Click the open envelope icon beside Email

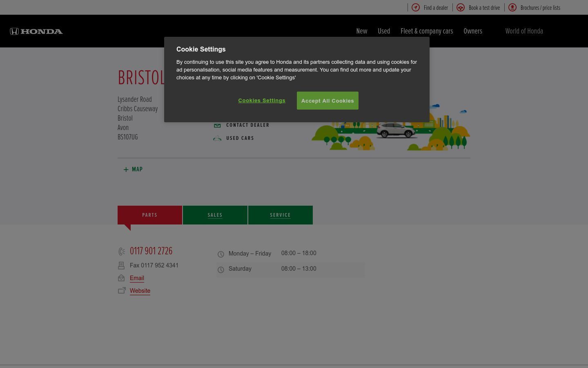(x=121, y=278)
